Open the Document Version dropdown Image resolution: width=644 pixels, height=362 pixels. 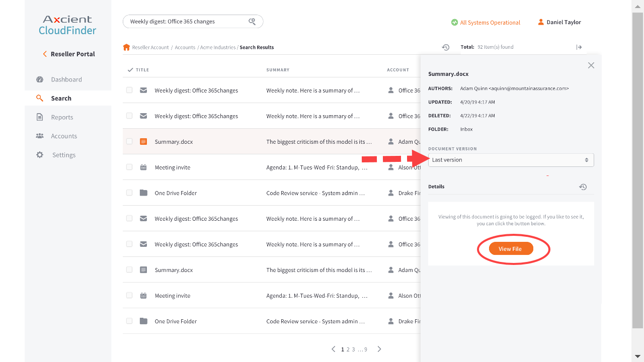click(511, 159)
